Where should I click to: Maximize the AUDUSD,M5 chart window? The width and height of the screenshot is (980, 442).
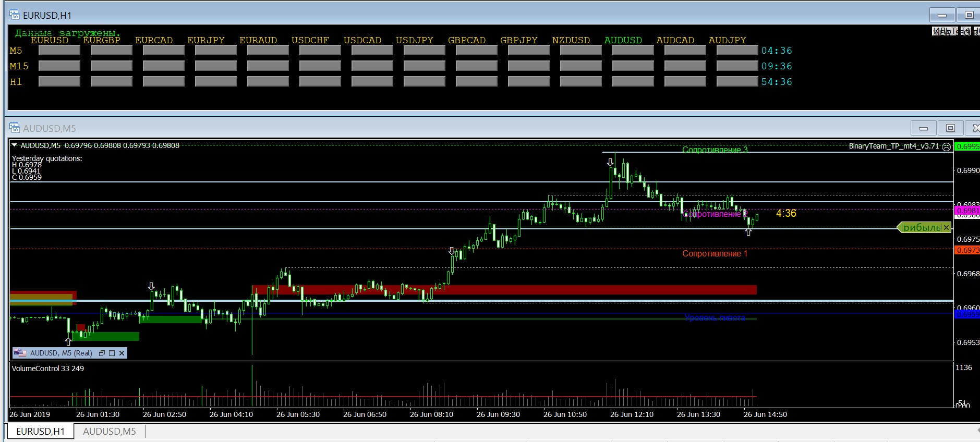pos(950,128)
